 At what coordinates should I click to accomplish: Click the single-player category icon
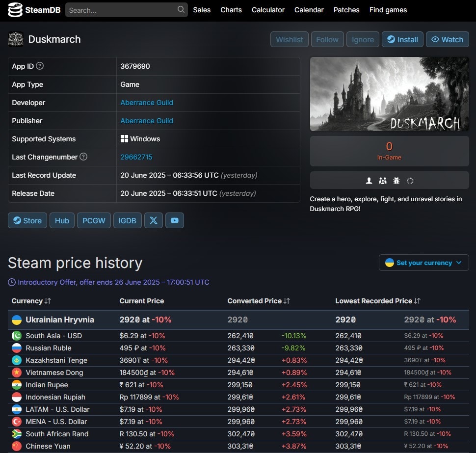(x=369, y=181)
